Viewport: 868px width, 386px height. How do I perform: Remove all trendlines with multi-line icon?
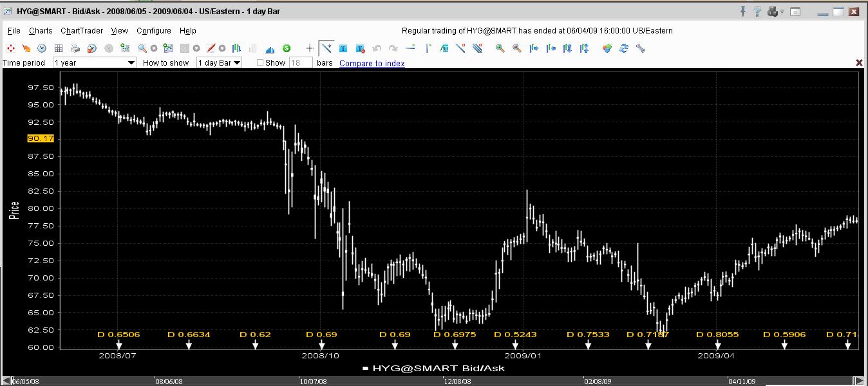477,48
